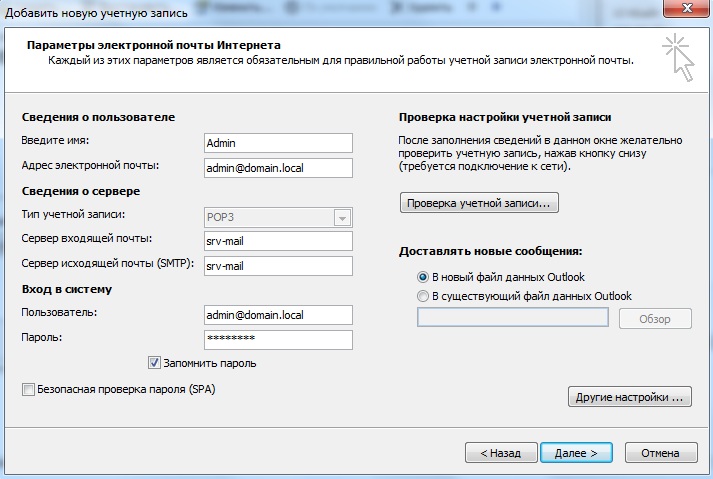This screenshot has width=713, height=479.
Task: Select the incoming mail server field
Action: 278,241
